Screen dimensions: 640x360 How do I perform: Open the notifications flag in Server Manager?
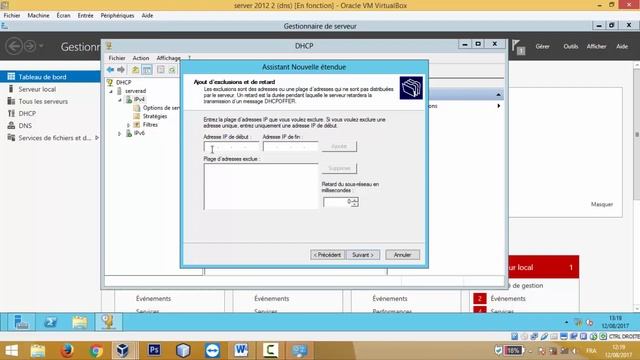pyautogui.click(x=518, y=47)
